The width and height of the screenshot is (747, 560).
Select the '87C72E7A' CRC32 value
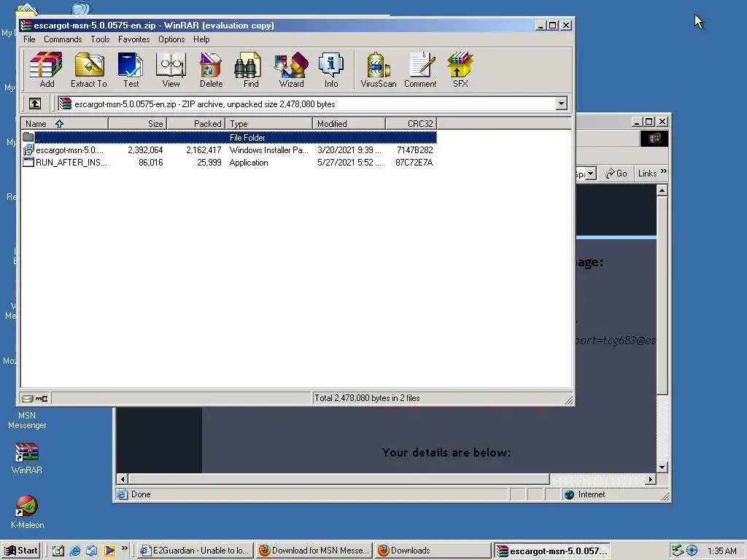click(414, 163)
